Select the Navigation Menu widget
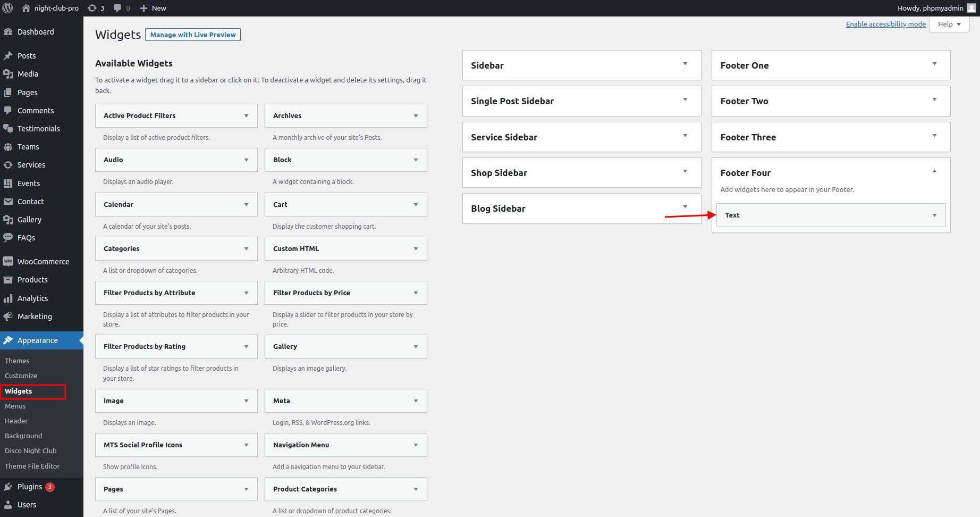This screenshot has height=517, width=980. tap(301, 445)
